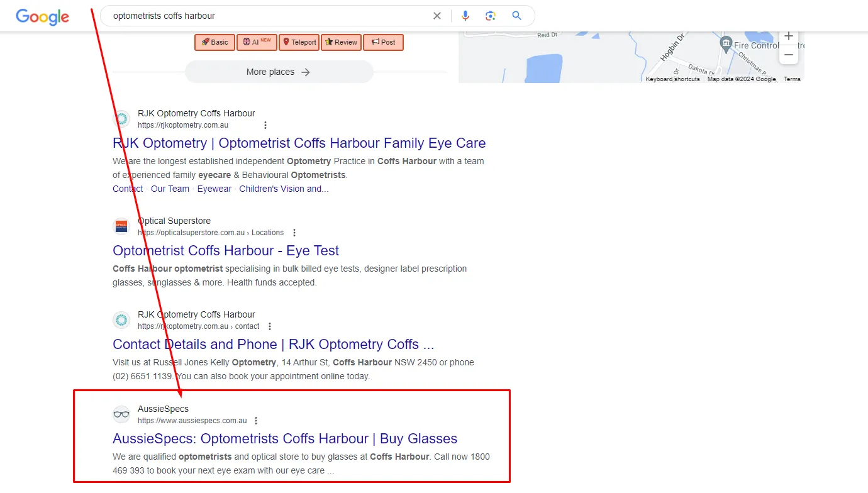This screenshot has height=493, width=868.
Task: Click AussieSpecs glasses favicon
Action: click(x=121, y=414)
